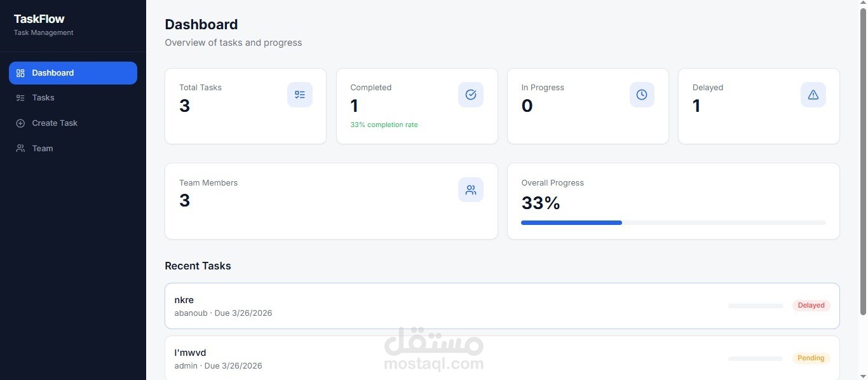This screenshot has width=868, height=380.
Task: Click the nkre task progress bar
Action: tap(756, 305)
